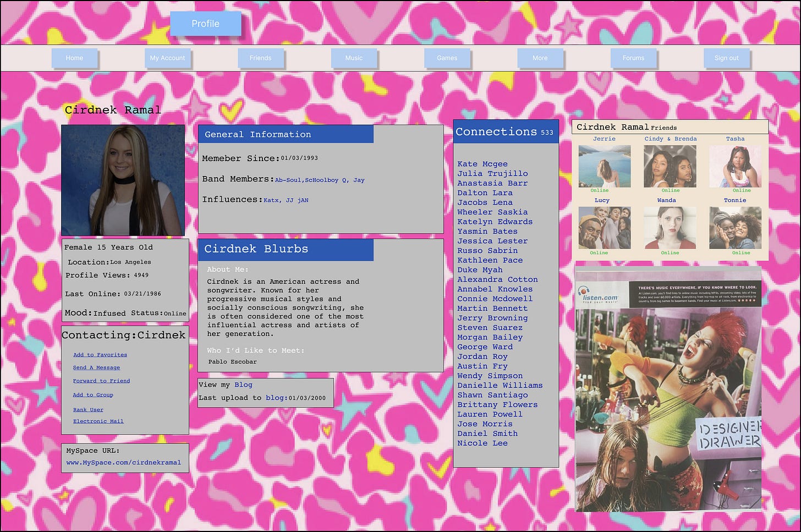Switch to the Friends section

point(261,58)
